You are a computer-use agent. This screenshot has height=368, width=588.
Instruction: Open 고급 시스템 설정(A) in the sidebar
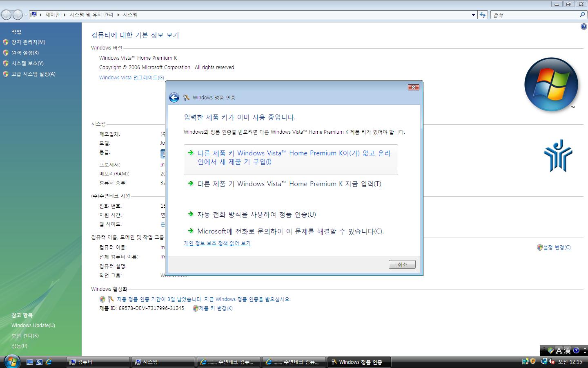tap(33, 74)
